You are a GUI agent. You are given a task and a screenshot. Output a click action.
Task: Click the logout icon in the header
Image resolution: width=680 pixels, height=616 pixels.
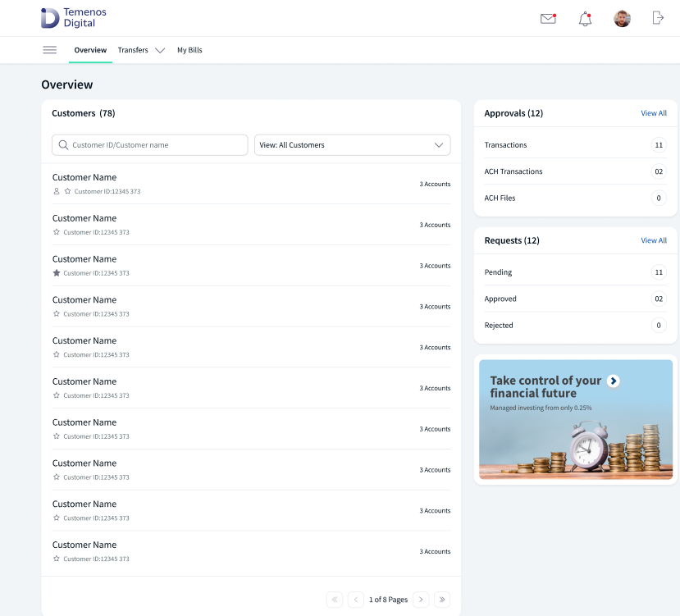click(x=658, y=18)
